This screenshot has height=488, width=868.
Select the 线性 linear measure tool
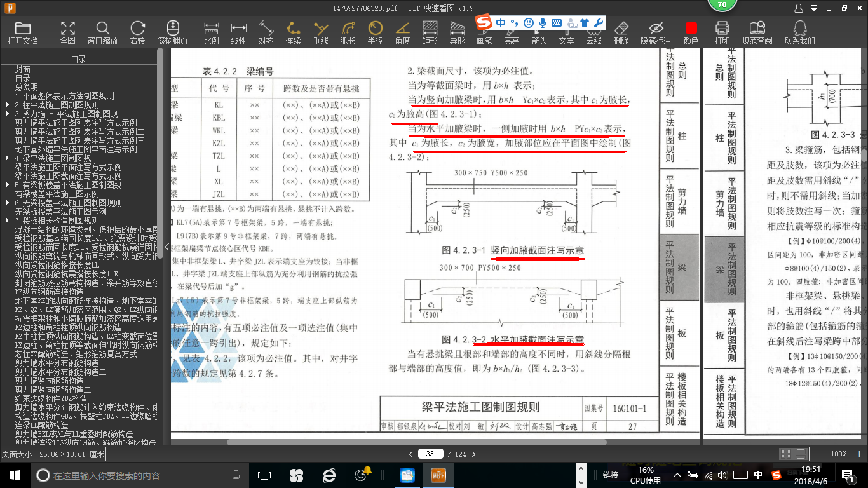pos(238,32)
